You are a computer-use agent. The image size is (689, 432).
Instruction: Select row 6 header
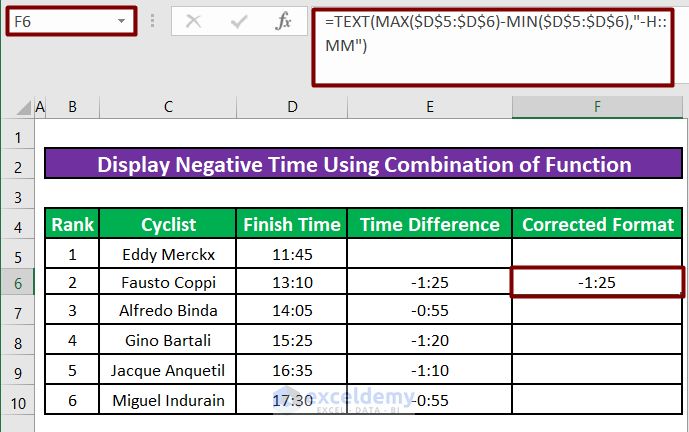coord(17,283)
